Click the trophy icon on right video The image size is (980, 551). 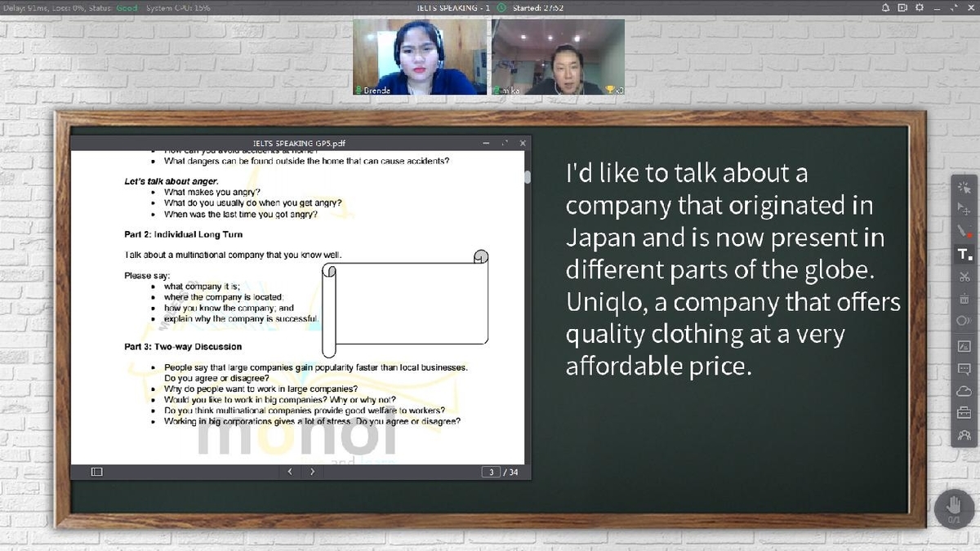(x=609, y=90)
